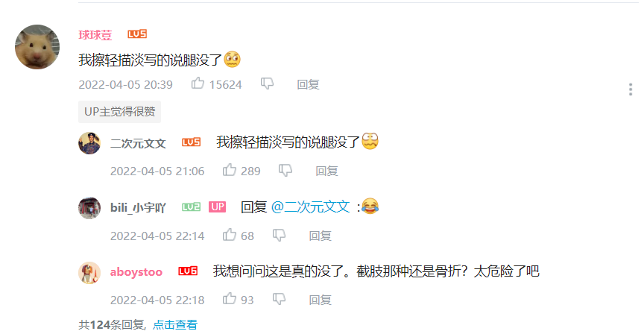Viewport: 644px width, 334px height.
Task: Reply to the 球球荳 comment
Action: pos(308,85)
